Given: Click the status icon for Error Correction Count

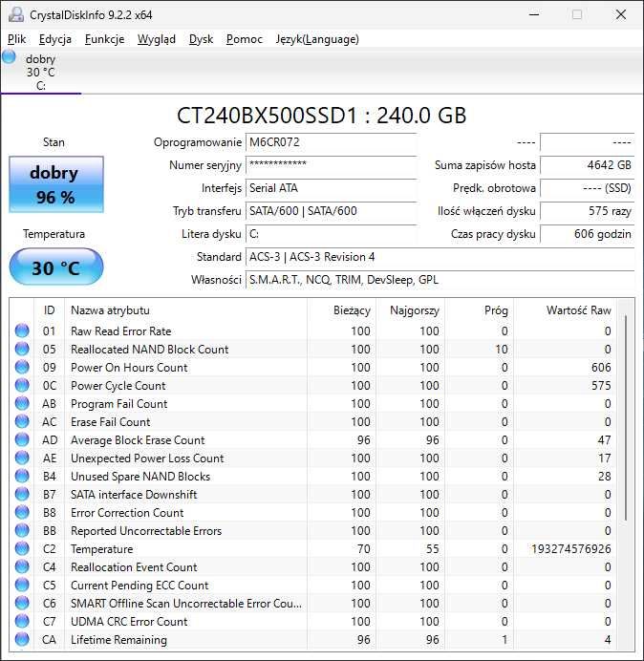Looking at the screenshot, I should (22, 512).
